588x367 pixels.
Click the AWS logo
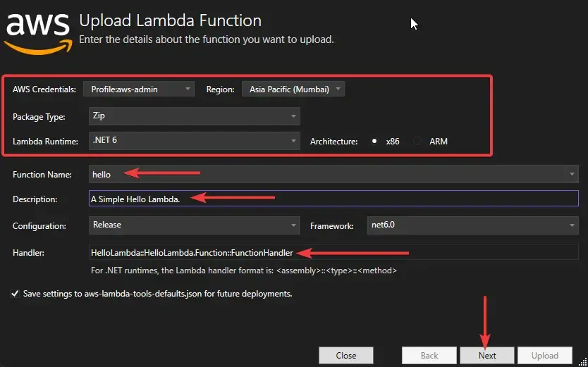click(x=37, y=35)
